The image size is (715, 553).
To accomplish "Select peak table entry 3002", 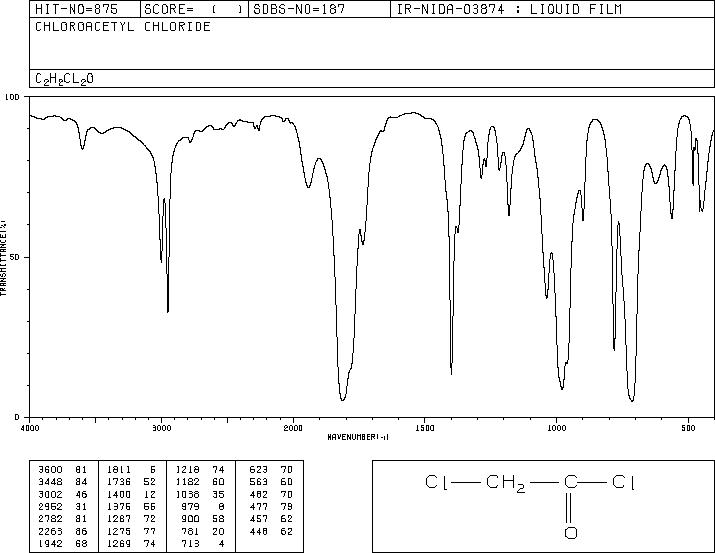I will click(50, 495).
